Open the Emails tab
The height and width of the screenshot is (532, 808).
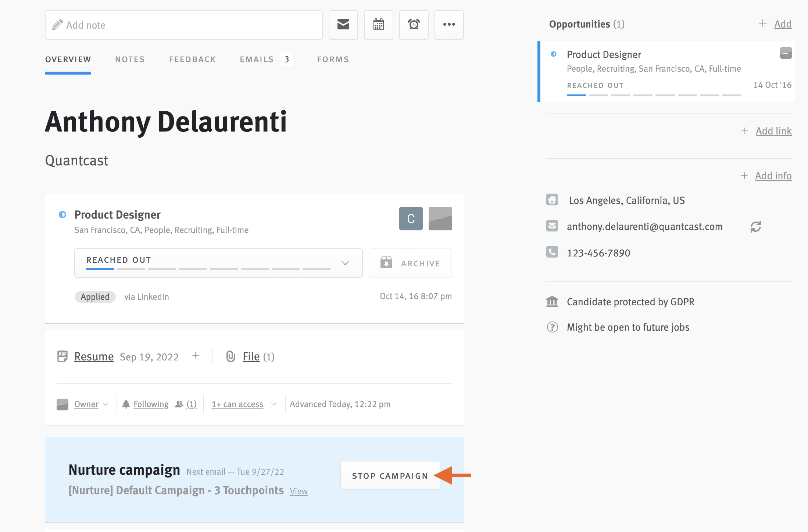pyautogui.click(x=257, y=59)
